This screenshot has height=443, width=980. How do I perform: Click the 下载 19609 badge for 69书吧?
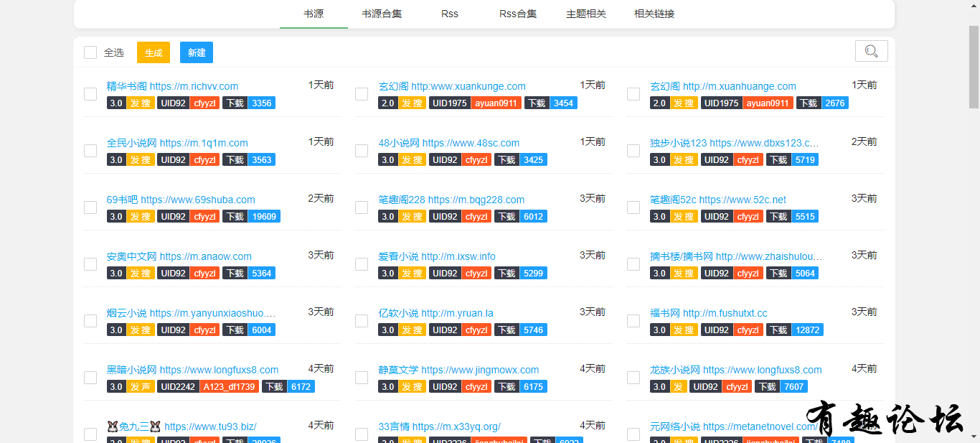point(251,216)
